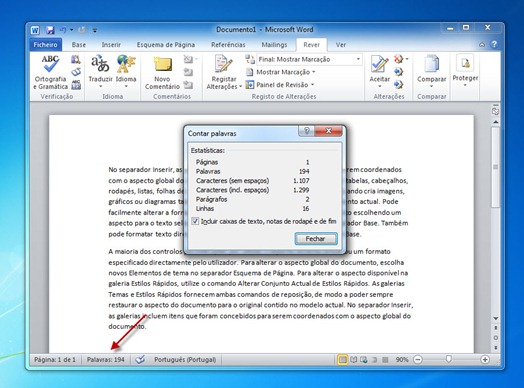Click Help button in Contar palavras dialog

click(x=307, y=131)
